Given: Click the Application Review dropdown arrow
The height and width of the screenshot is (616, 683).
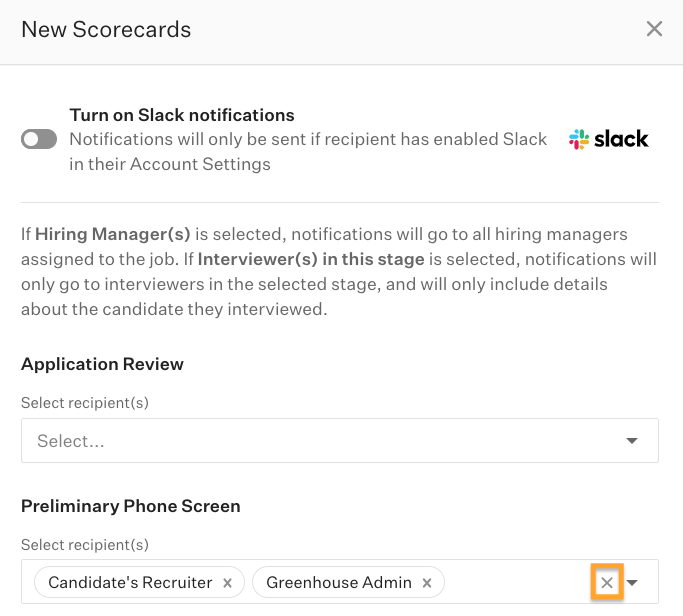Looking at the screenshot, I should [632, 440].
